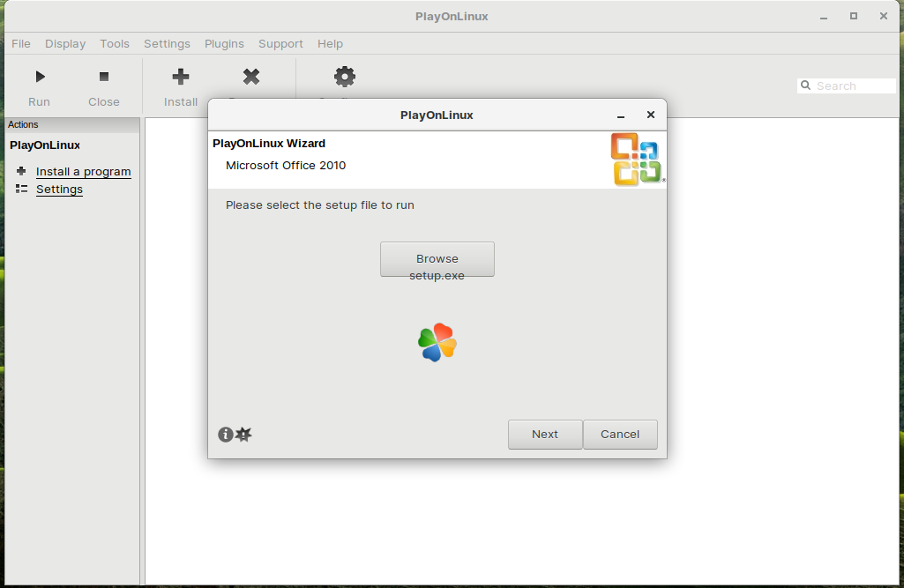
Task: Click the Close stop icon in toolbar
Action: (x=104, y=77)
